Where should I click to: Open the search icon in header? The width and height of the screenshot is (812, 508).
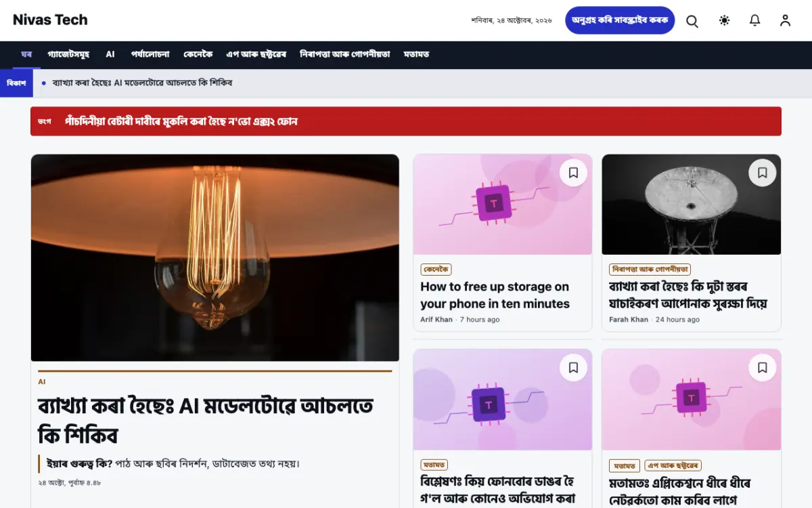tap(692, 20)
